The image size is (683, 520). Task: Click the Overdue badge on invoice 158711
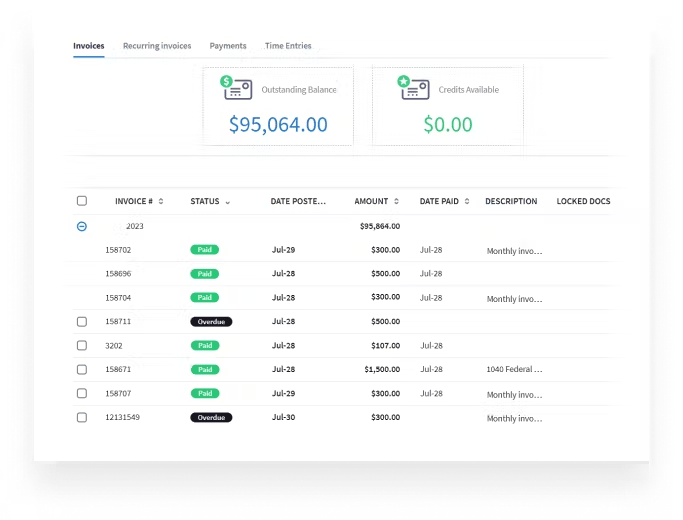[x=211, y=322]
